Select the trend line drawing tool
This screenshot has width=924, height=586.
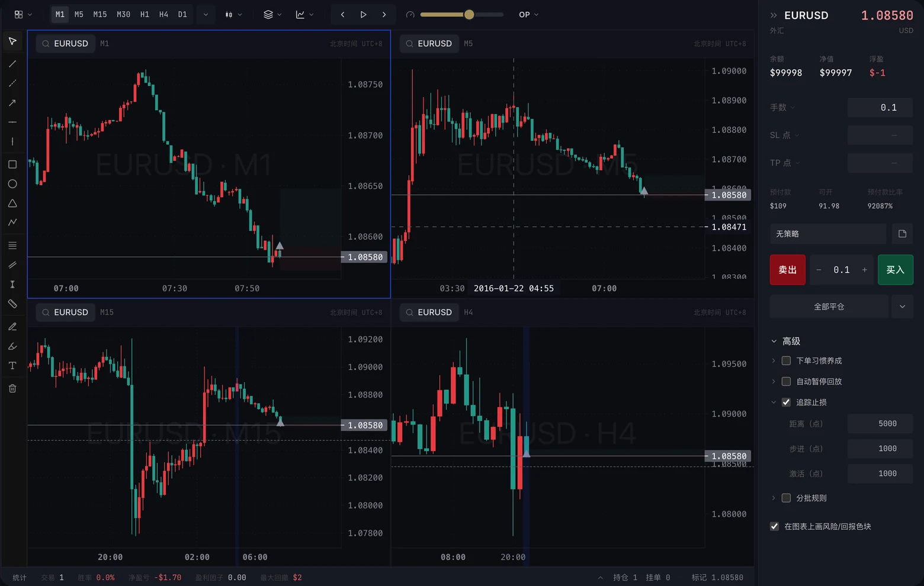point(12,64)
